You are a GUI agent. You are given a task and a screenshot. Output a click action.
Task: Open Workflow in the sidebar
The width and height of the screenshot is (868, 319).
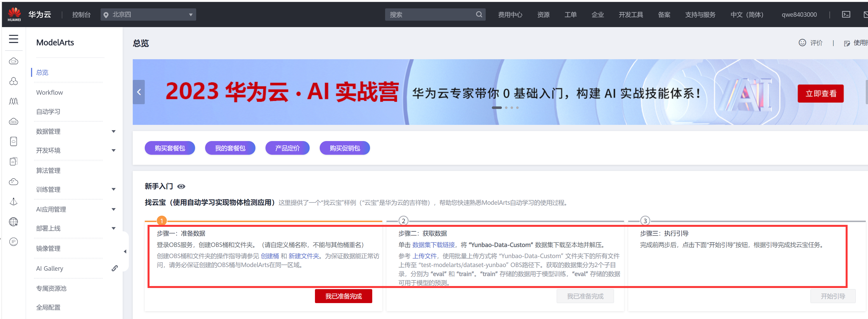tap(49, 92)
